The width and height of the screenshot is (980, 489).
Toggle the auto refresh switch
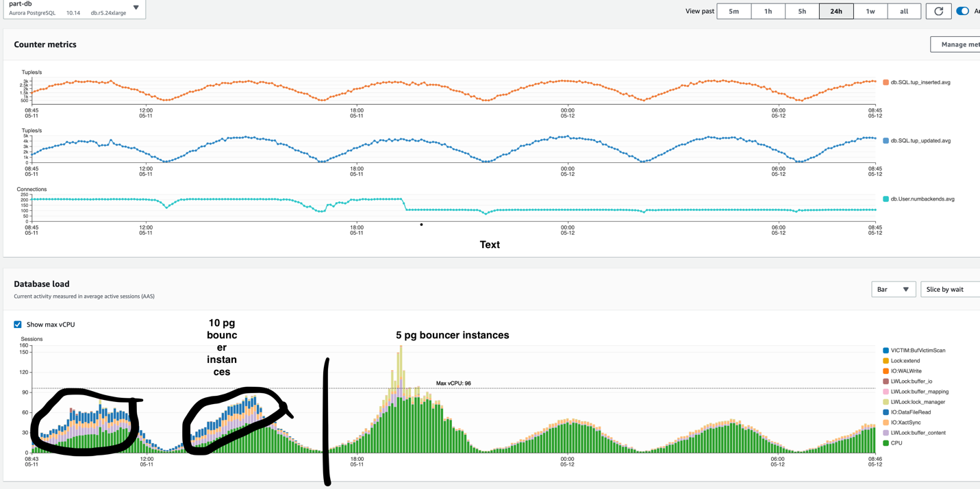[962, 11]
